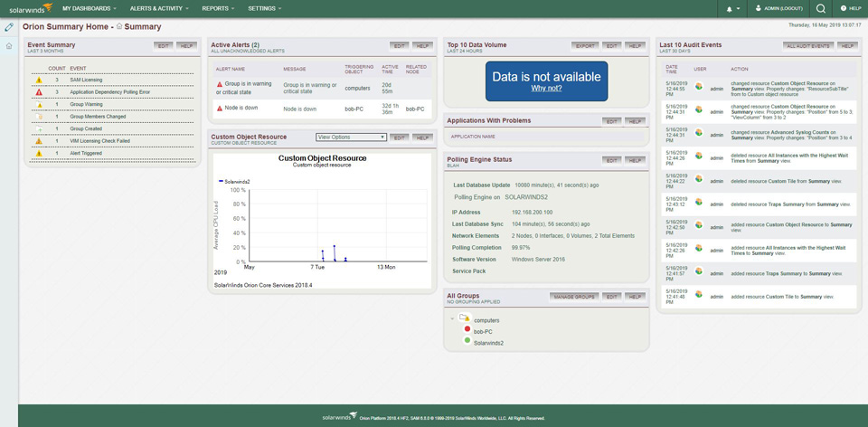The height and width of the screenshot is (427, 868).
Task: Click the SAM Licensing event text
Action: pyautogui.click(x=86, y=80)
